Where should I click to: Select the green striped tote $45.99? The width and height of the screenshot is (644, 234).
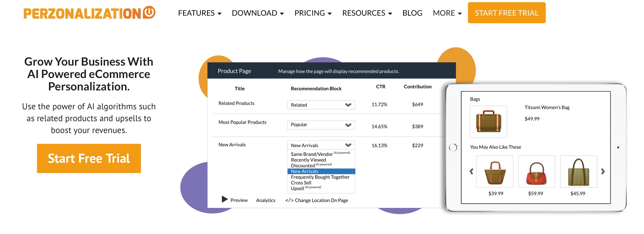point(578,172)
